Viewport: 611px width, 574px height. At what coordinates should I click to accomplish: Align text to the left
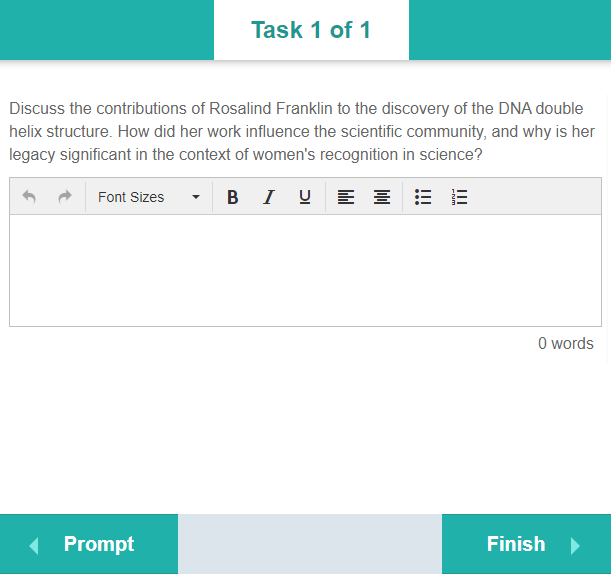[x=346, y=197]
